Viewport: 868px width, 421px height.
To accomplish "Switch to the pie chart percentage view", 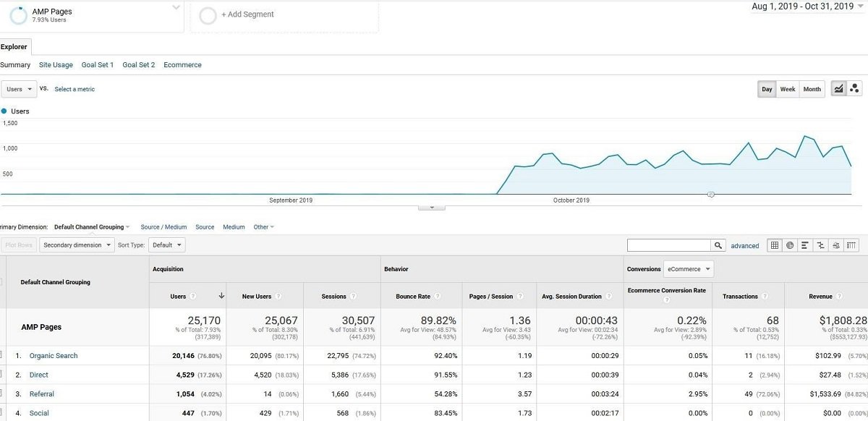I will point(790,245).
